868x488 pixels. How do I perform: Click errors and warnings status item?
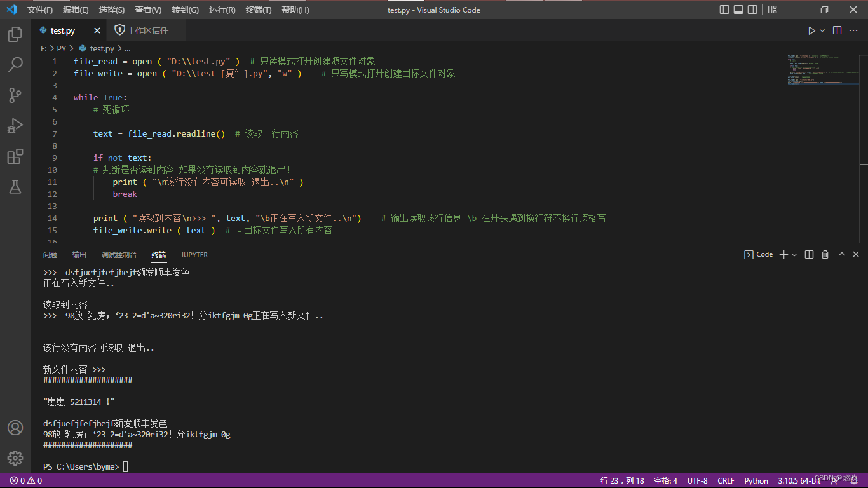(x=25, y=481)
